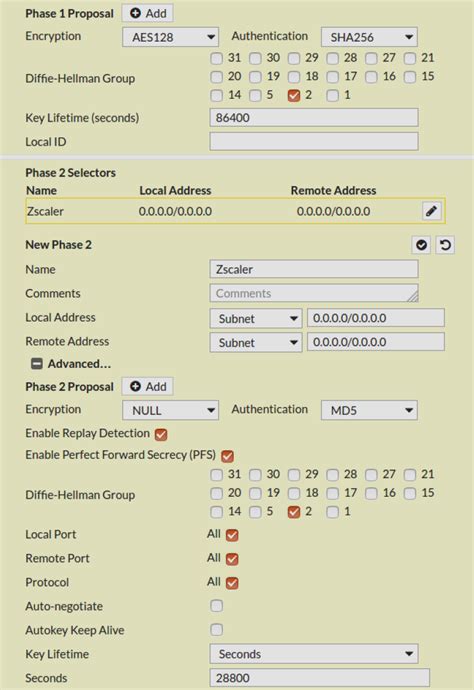Focus the Comments text field
Image resolution: width=474 pixels, height=690 pixels.
[314, 293]
